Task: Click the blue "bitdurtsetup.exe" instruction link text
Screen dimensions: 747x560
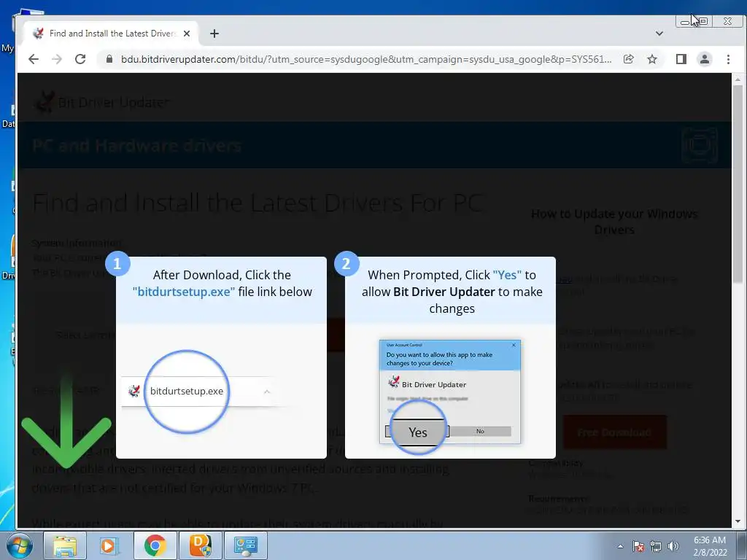Action: [x=183, y=292]
